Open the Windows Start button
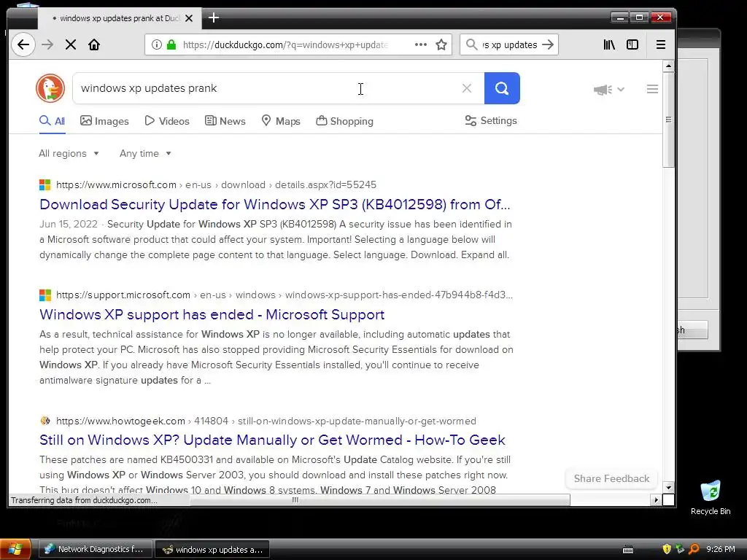 (15, 549)
